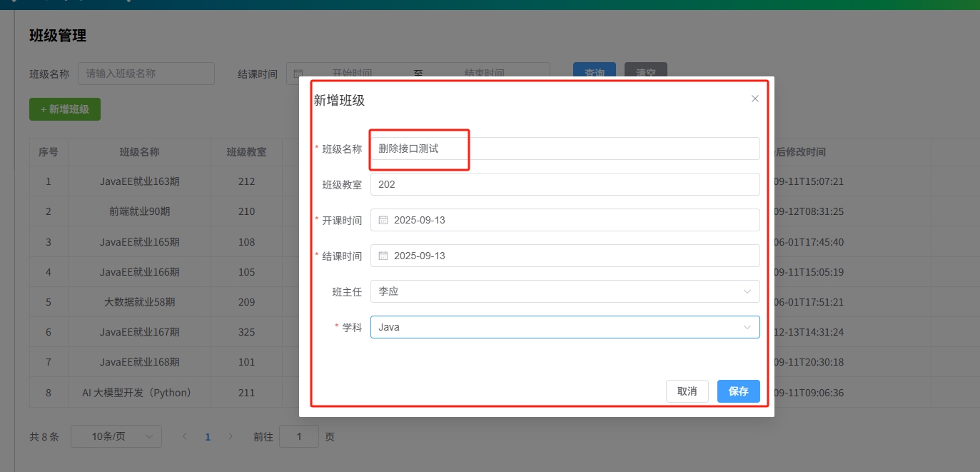980x472 pixels.
Task: Close the 新增班级 dialog with the X
Action: pos(754,99)
